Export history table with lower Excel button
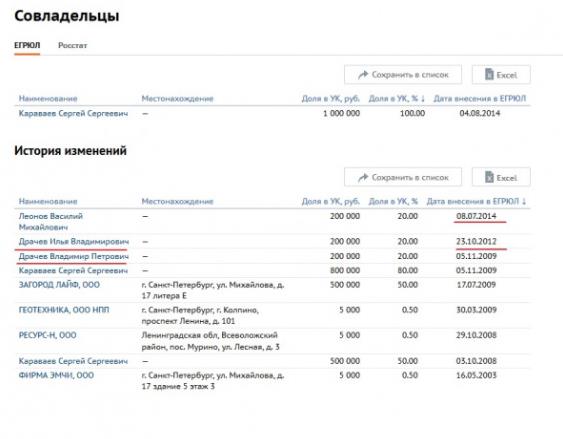Screen dimensions: 563x439 pos(501,177)
